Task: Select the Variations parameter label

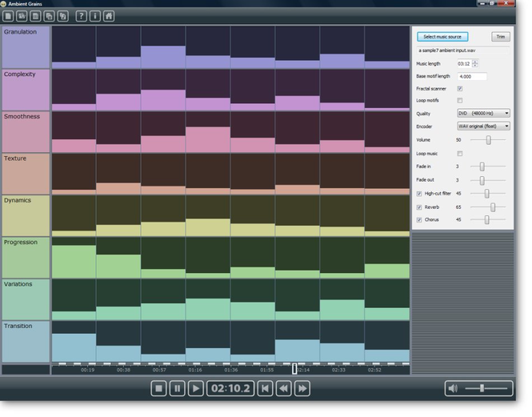Action: pos(26,299)
